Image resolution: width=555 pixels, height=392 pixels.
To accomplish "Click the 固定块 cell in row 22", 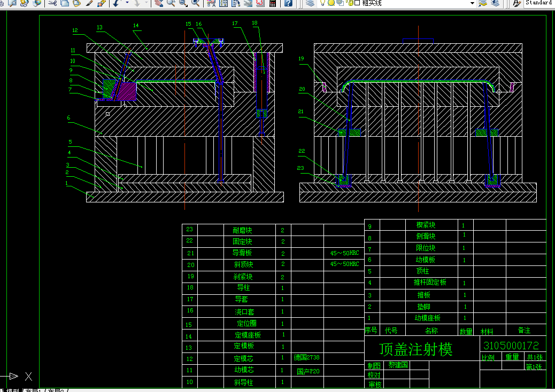I will (242, 241).
